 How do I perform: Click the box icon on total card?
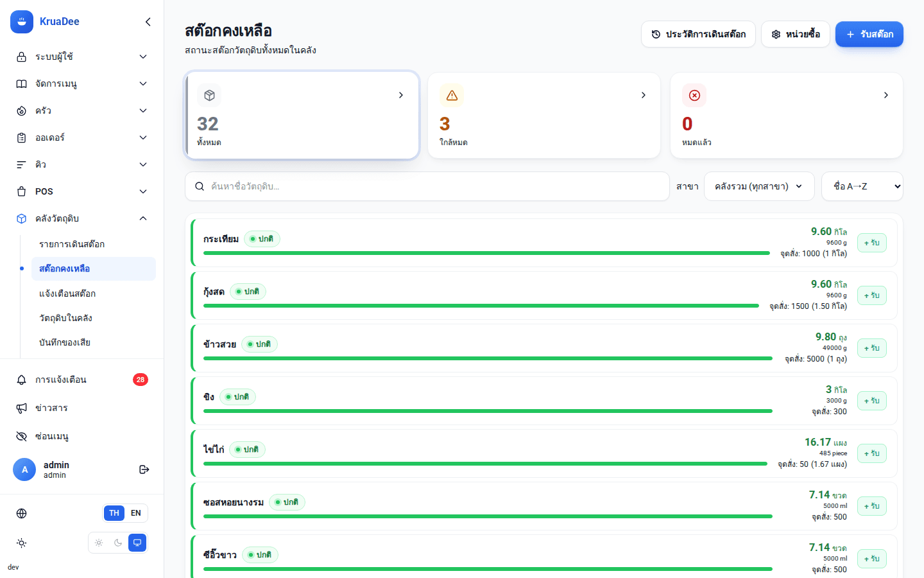[209, 95]
